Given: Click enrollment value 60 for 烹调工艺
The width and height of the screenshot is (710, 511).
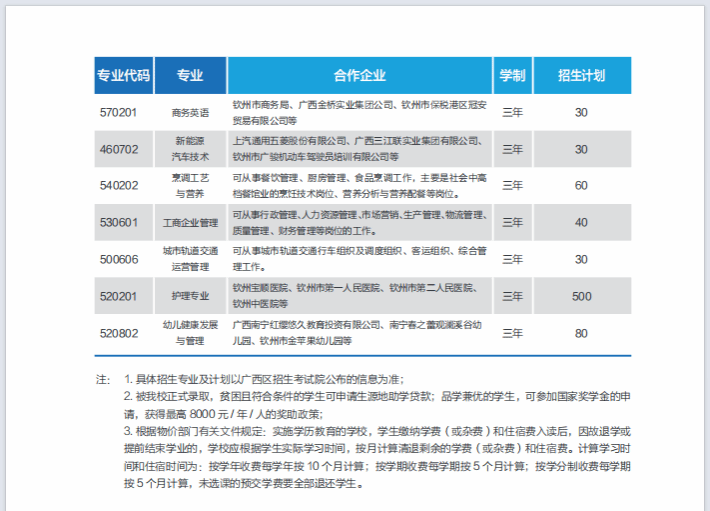Looking at the screenshot, I should [581, 185].
